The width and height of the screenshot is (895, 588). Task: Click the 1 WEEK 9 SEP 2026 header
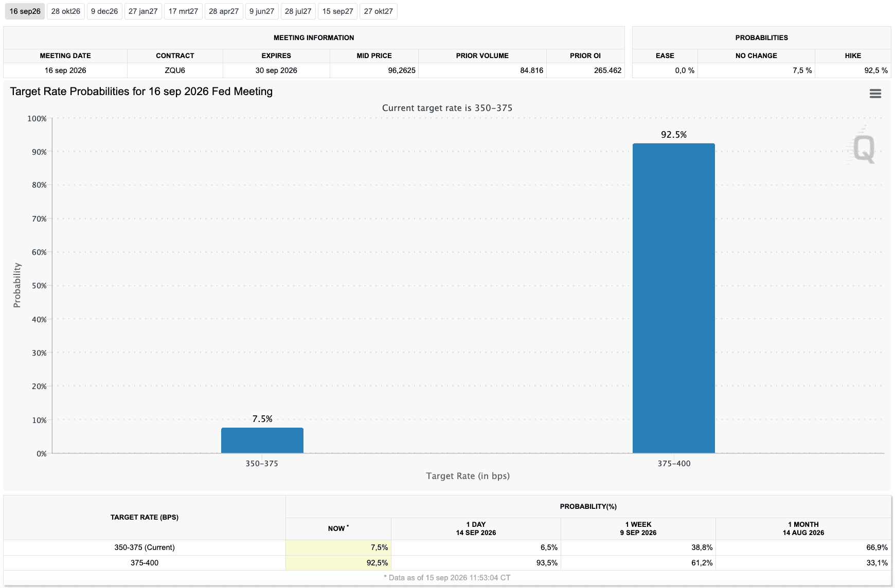[x=638, y=528]
